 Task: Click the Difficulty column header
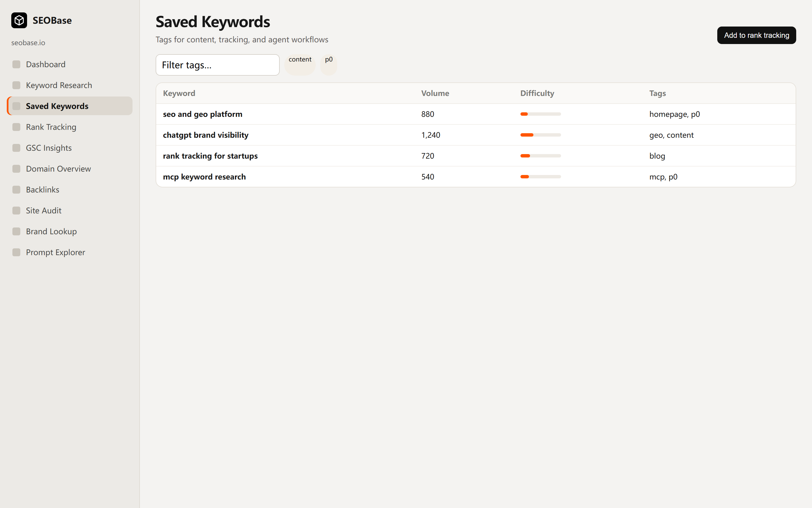[x=537, y=93]
